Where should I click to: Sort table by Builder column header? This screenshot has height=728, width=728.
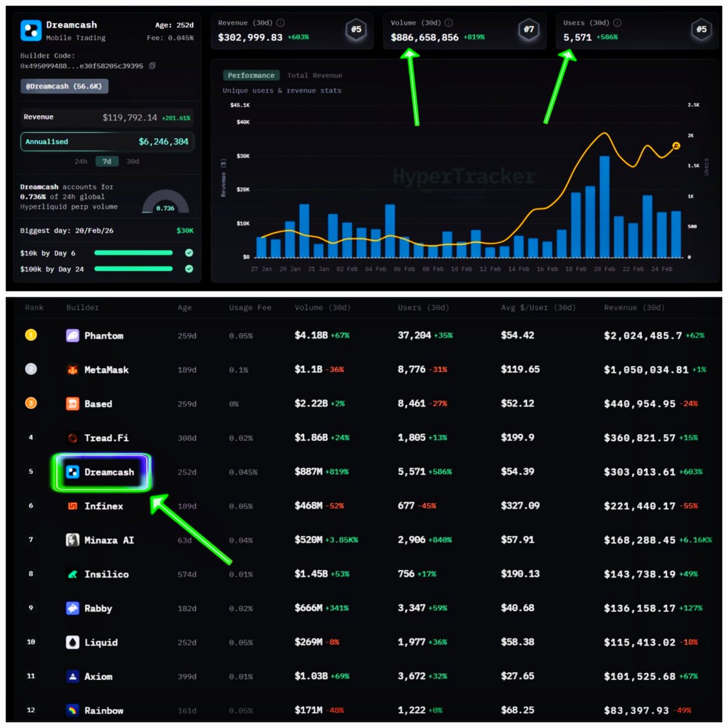(83, 308)
